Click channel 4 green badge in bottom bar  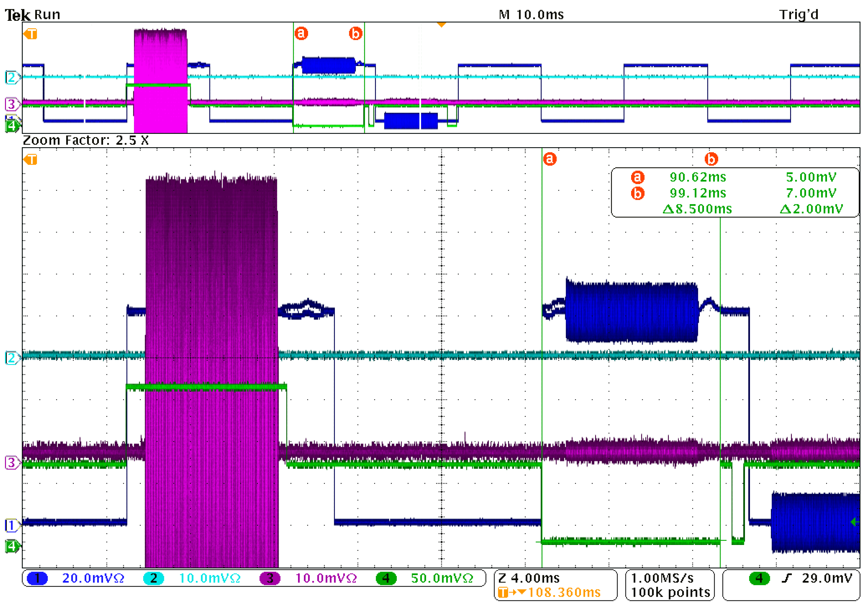click(x=386, y=578)
